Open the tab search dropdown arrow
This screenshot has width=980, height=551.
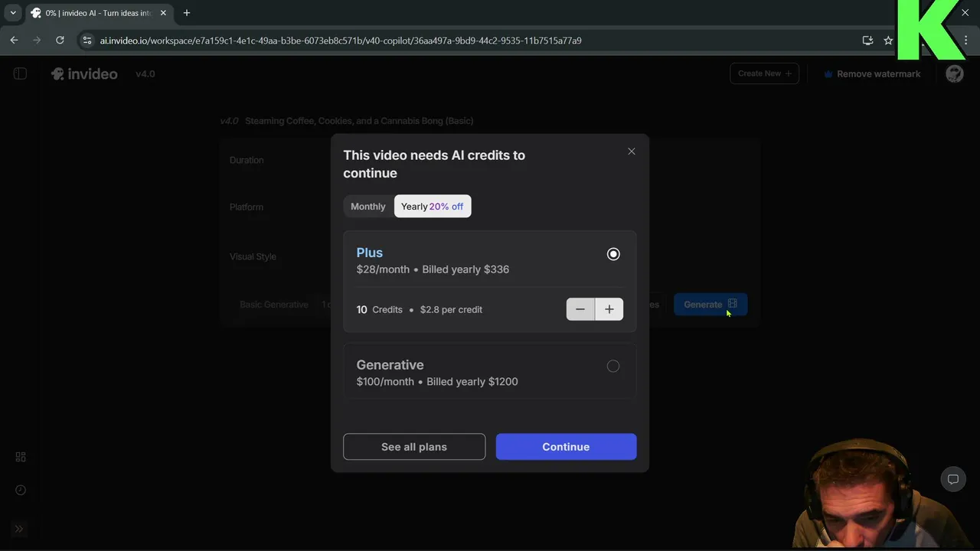tap(13, 13)
